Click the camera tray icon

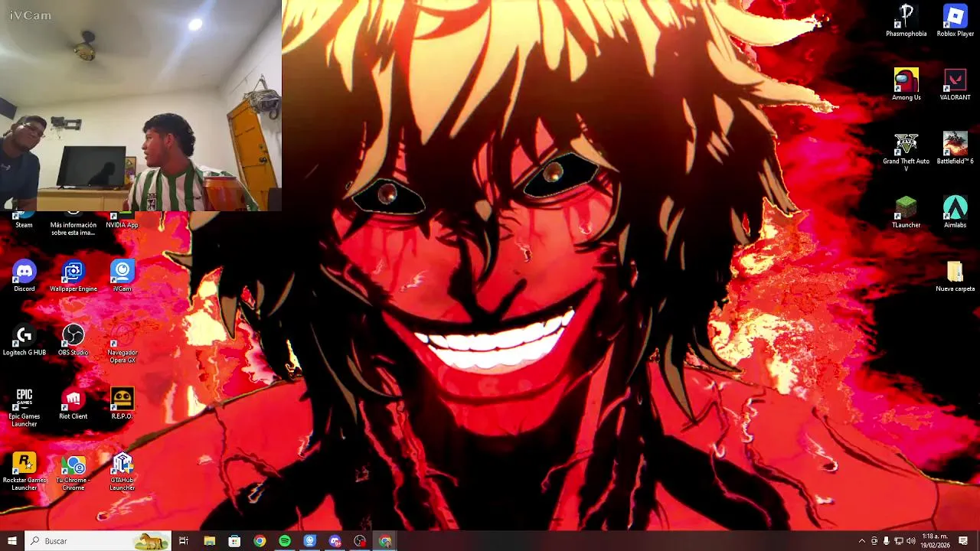coord(874,541)
